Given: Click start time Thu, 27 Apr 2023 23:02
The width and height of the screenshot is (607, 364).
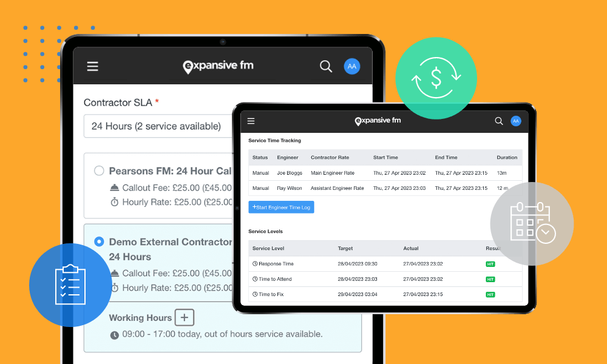Looking at the screenshot, I should tap(399, 173).
